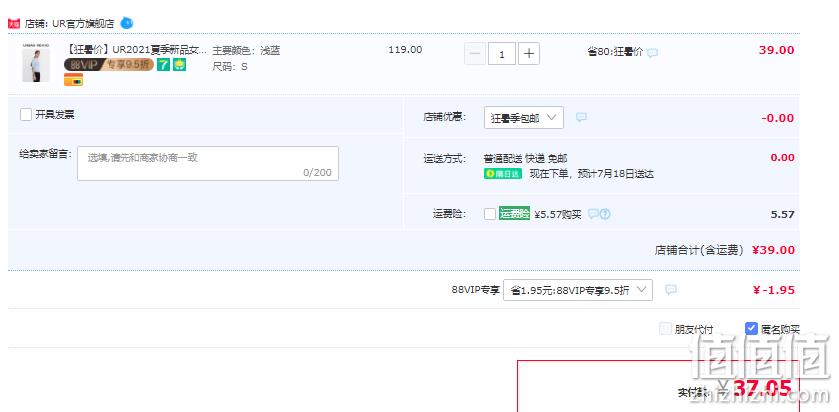Image resolution: width=839 pixels, height=412 pixels.
Task: Click the ¥5.57购买 insurance price text
Action: pos(558,215)
